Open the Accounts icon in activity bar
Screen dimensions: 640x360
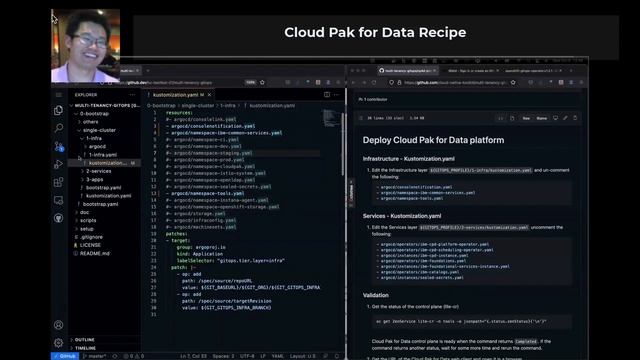click(x=58, y=325)
